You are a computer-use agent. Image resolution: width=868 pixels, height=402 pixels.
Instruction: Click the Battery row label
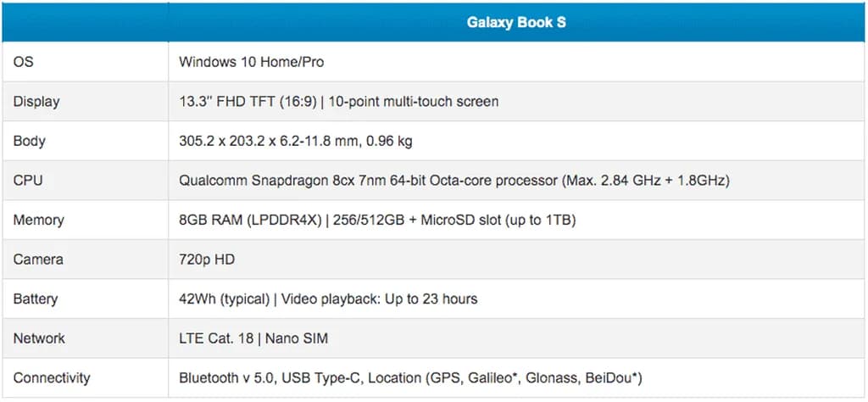coord(36,299)
